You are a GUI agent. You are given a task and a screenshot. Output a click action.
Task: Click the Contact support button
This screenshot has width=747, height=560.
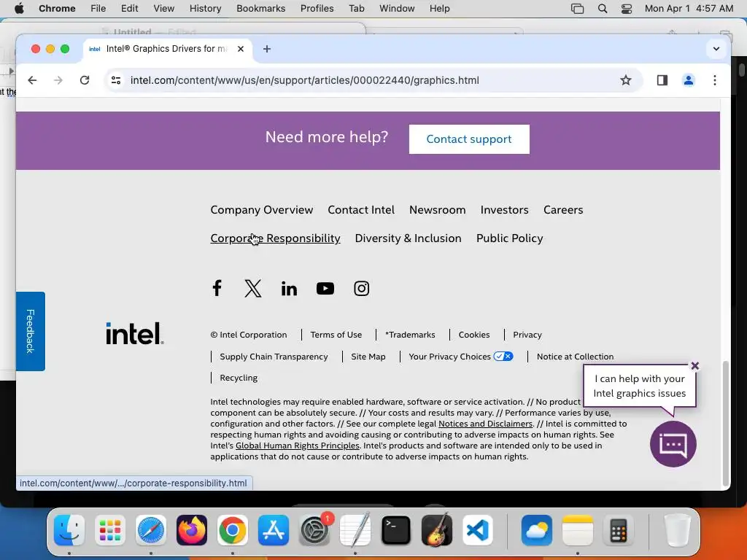pyautogui.click(x=469, y=139)
